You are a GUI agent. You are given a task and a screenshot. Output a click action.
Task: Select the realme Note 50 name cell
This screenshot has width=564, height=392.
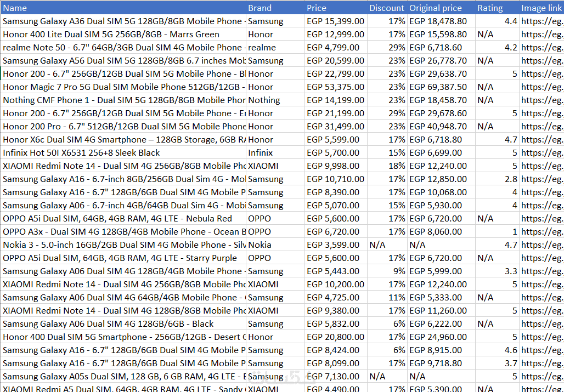click(x=124, y=48)
